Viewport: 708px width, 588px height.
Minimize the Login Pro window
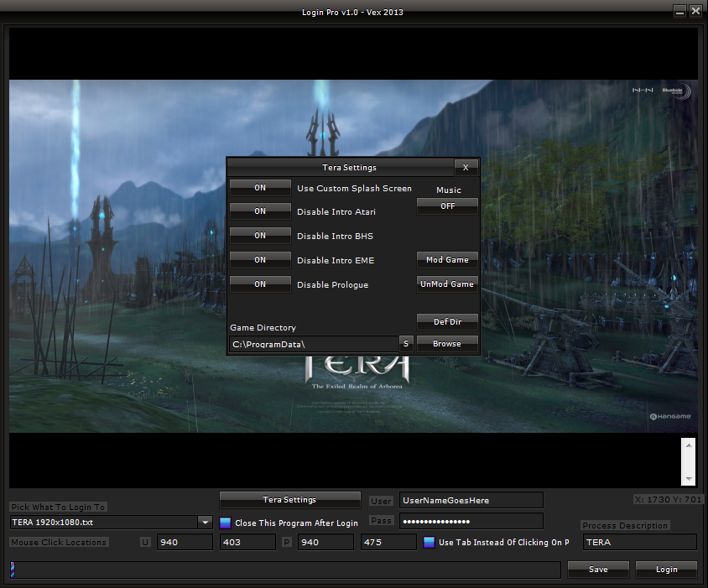(x=680, y=12)
